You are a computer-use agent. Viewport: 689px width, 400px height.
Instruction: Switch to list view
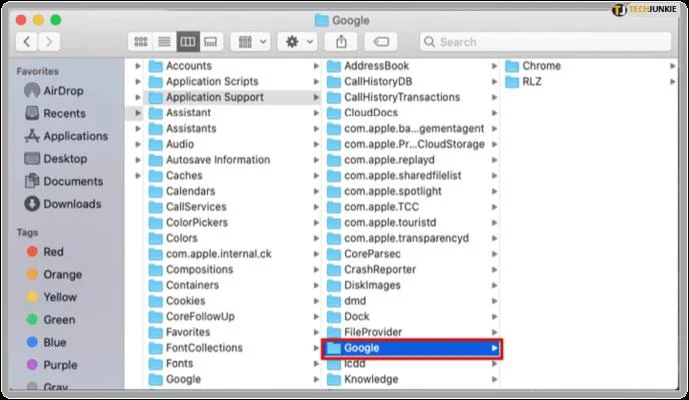(x=164, y=42)
